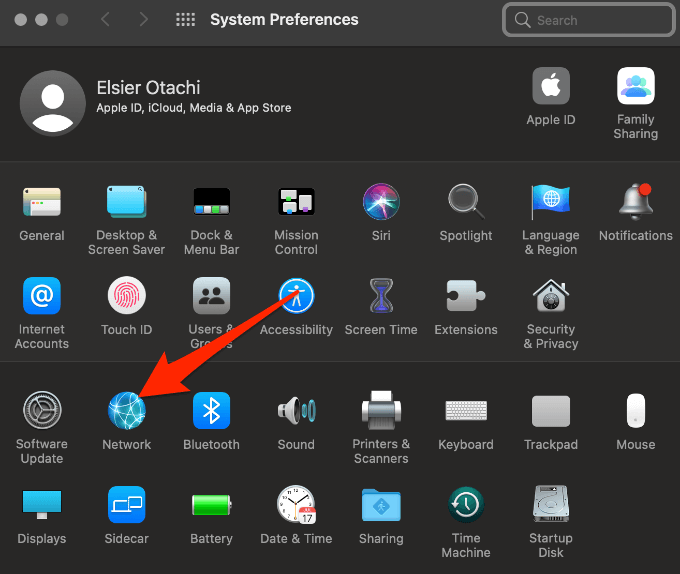Open Touch ID preferences

point(126,296)
